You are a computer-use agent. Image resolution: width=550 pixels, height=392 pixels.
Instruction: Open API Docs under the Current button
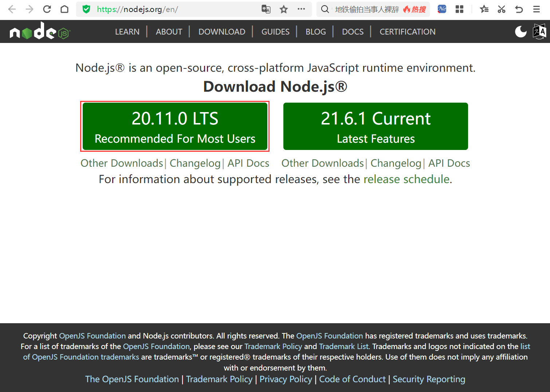click(449, 163)
